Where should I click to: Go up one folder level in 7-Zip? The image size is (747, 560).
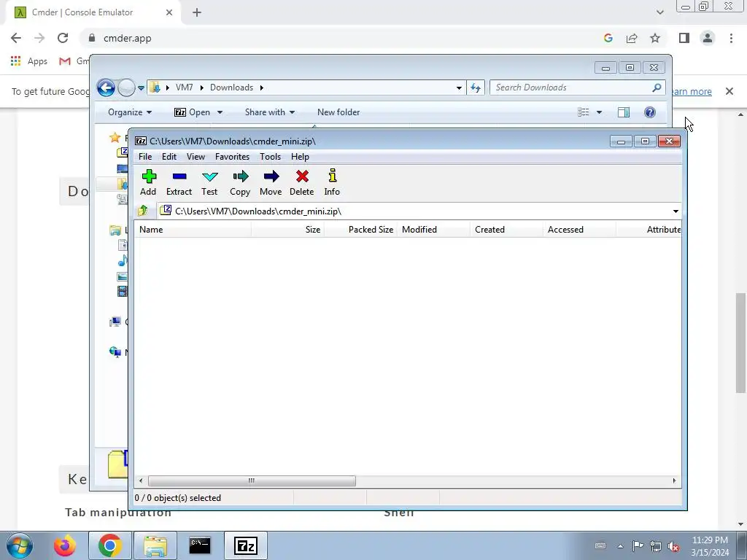click(x=142, y=211)
